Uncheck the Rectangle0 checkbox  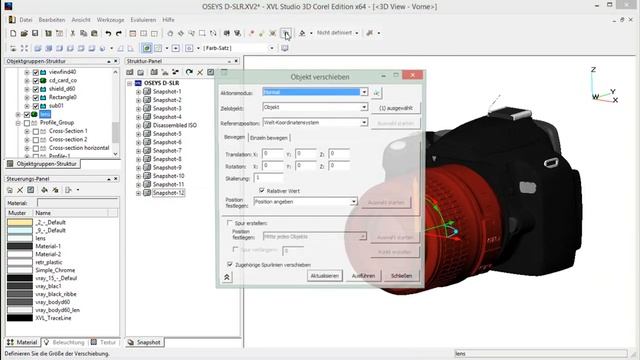[x=36, y=98]
